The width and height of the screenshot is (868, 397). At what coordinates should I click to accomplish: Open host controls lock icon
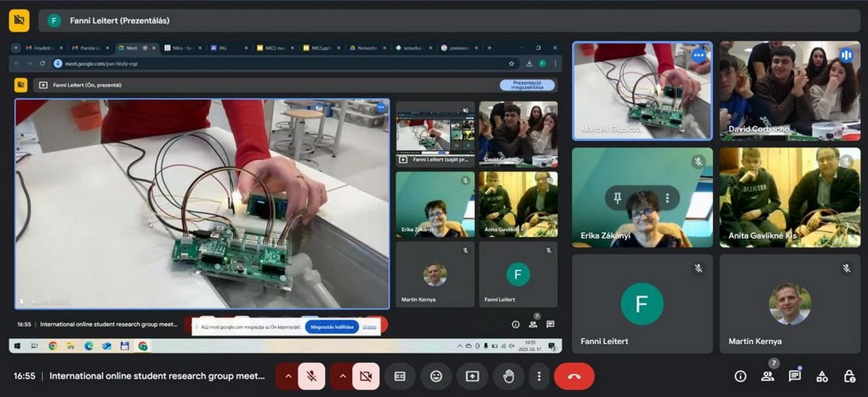pos(850,376)
